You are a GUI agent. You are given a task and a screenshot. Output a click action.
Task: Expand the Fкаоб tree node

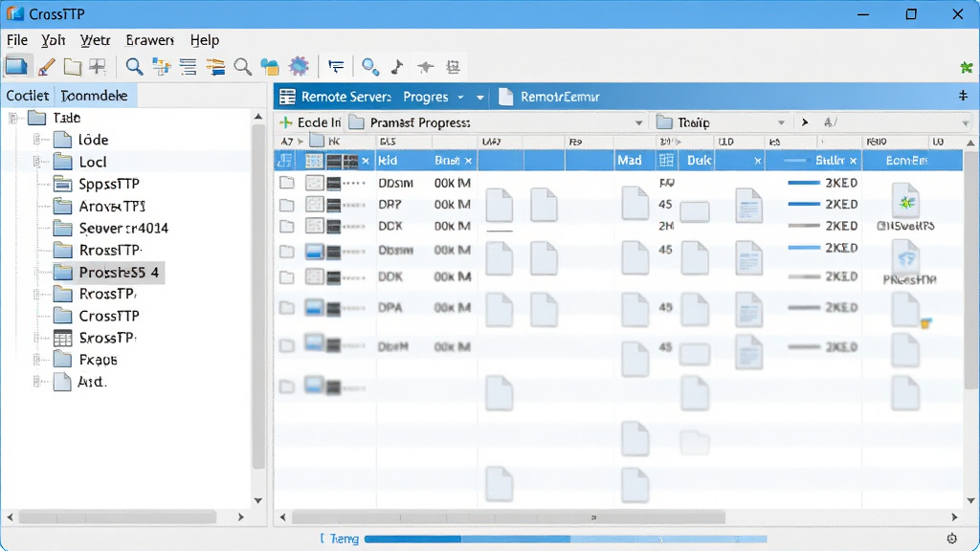[37, 360]
